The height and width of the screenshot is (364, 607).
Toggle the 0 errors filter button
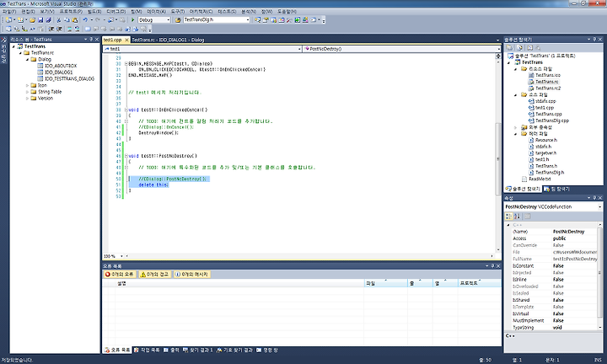pos(120,274)
